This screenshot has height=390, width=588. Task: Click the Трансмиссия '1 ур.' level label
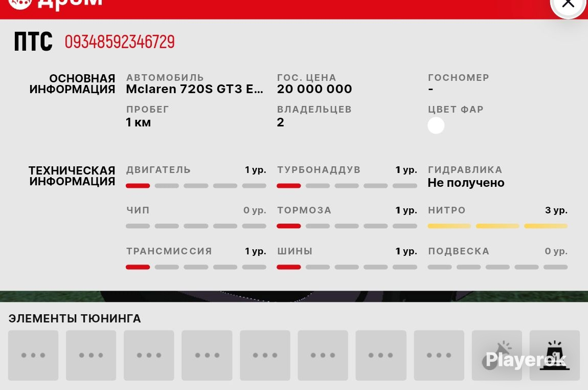255,251
